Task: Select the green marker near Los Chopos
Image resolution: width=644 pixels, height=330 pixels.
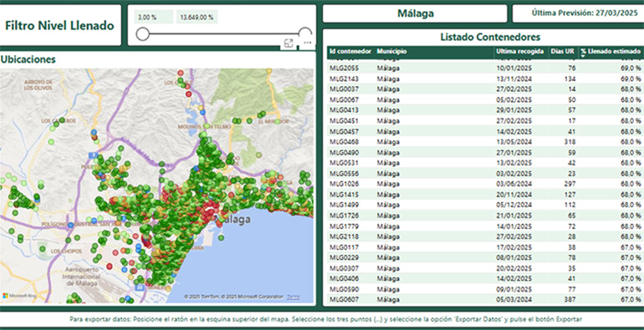Action: coord(42,249)
